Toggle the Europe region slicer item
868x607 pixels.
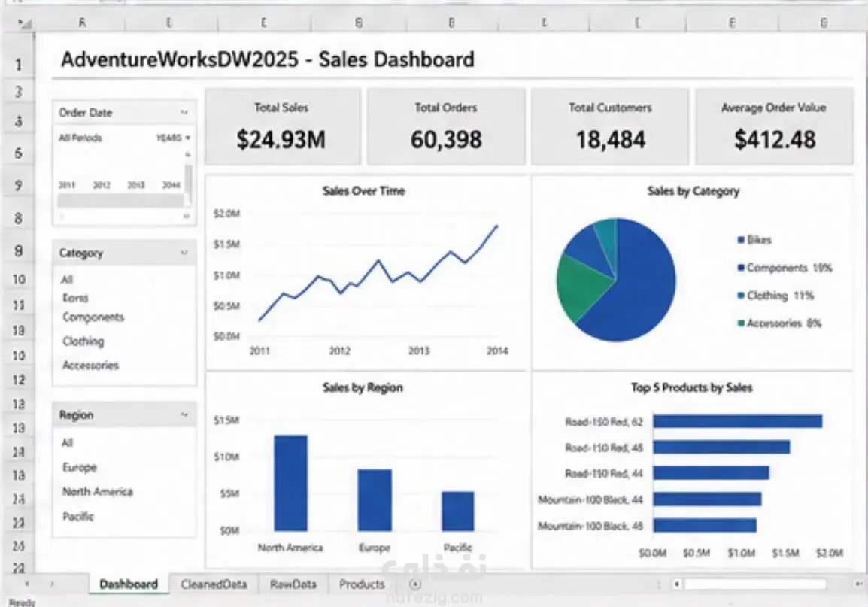(x=80, y=467)
